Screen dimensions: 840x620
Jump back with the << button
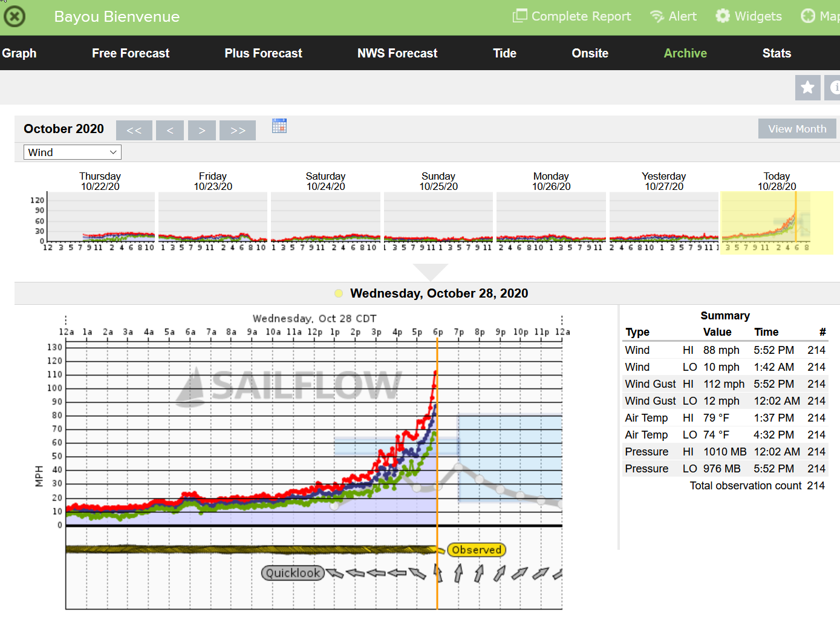tap(134, 130)
